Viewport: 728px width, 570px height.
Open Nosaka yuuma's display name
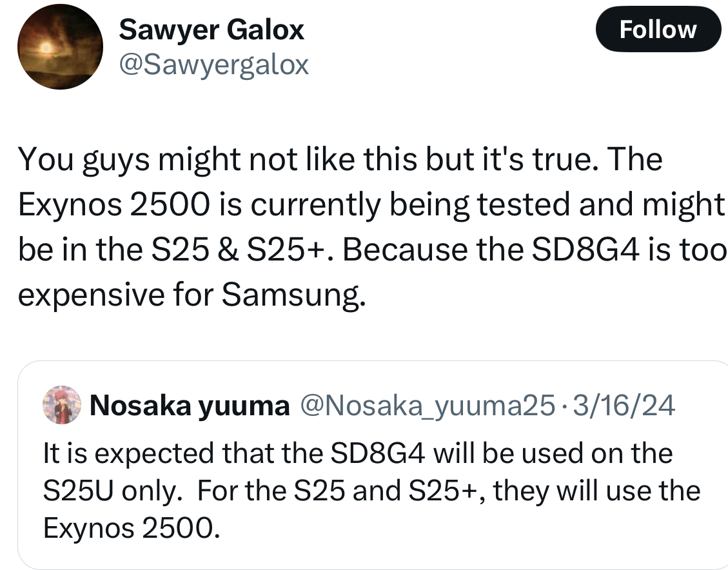click(x=190, y=406)
